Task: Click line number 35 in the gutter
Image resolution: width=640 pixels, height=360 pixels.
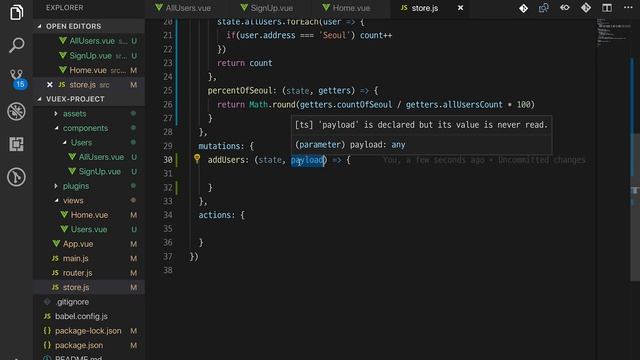Action: 168,229
